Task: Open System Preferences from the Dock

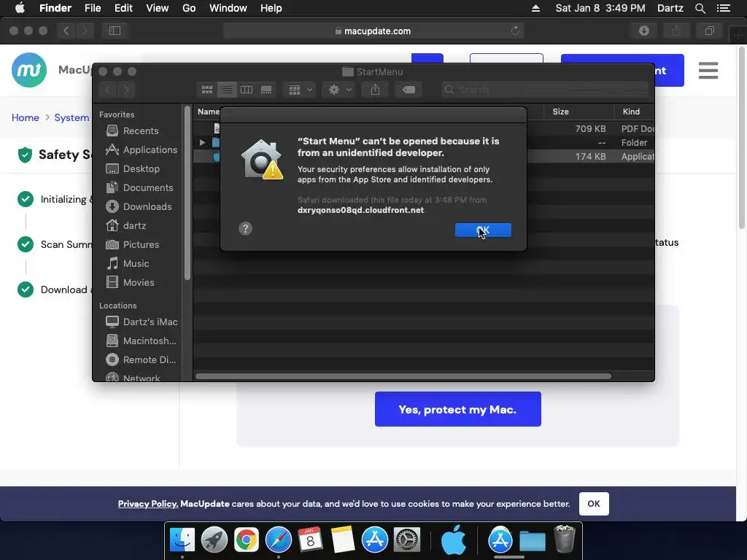Action: pos(406,540)
